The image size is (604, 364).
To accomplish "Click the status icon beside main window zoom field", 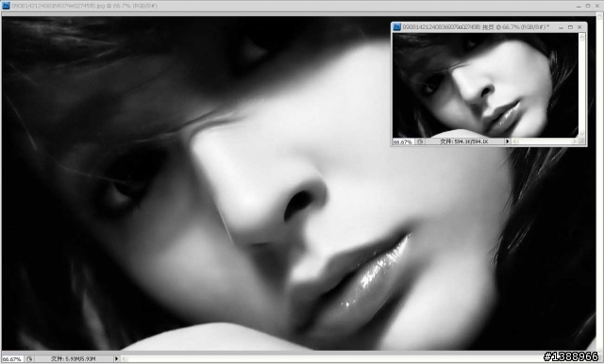I will tap(29, 358).
